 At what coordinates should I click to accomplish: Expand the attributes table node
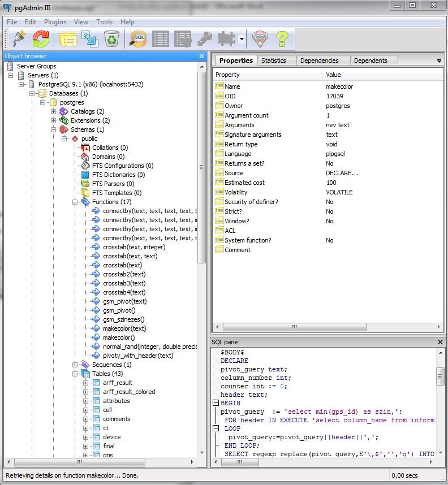point(86,401)
